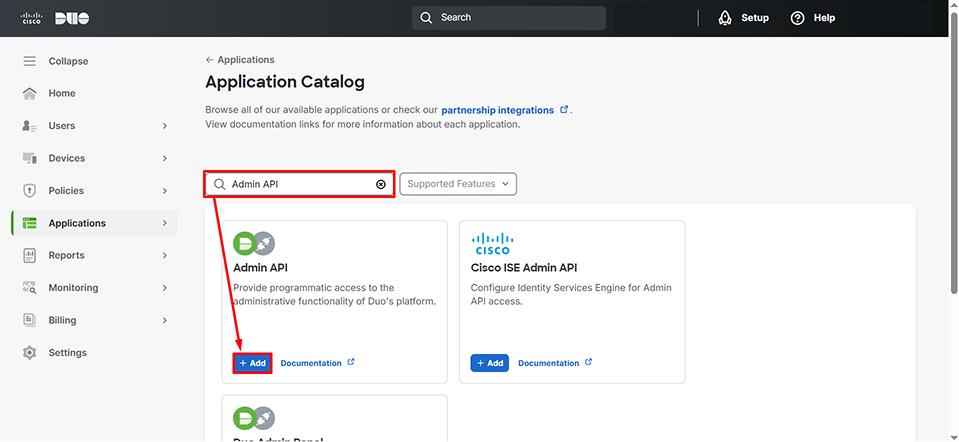
Task: Follow the partnership integrations link
Action: tap(497, 111)
